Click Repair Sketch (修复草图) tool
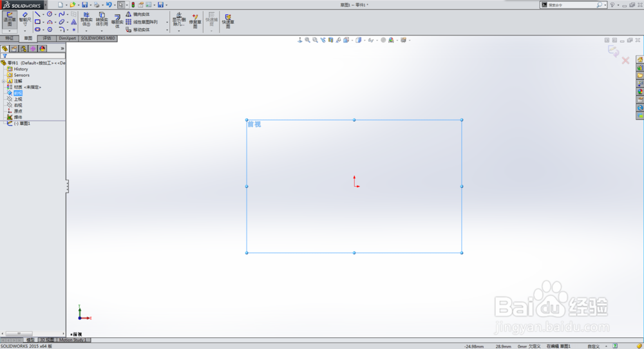Screen dimensions: 644x349 pos(195,20)
